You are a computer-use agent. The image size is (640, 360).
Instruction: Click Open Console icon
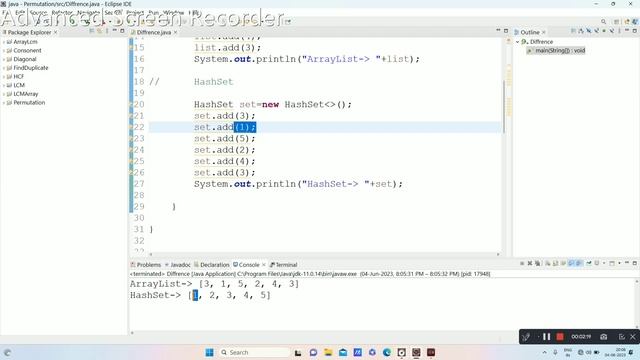pyautogui.click(x=612, y=263)
